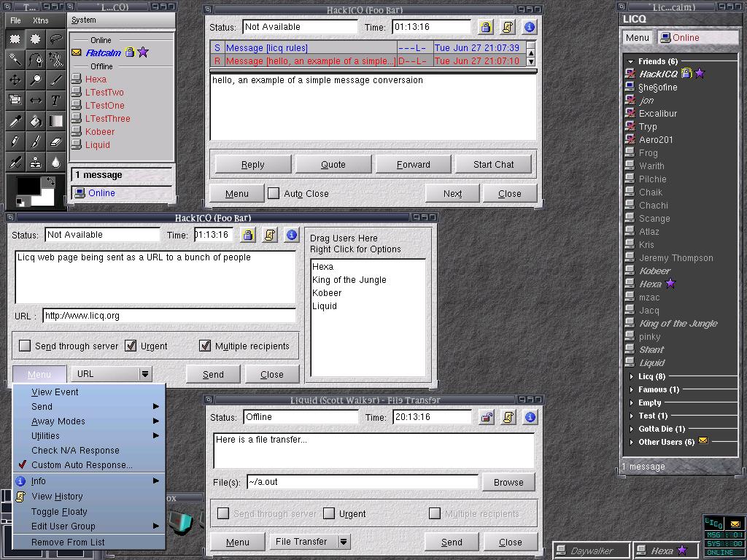Screen dimensions: 747x560
Task: Select the eraser tool
Action: click(56, 141)
